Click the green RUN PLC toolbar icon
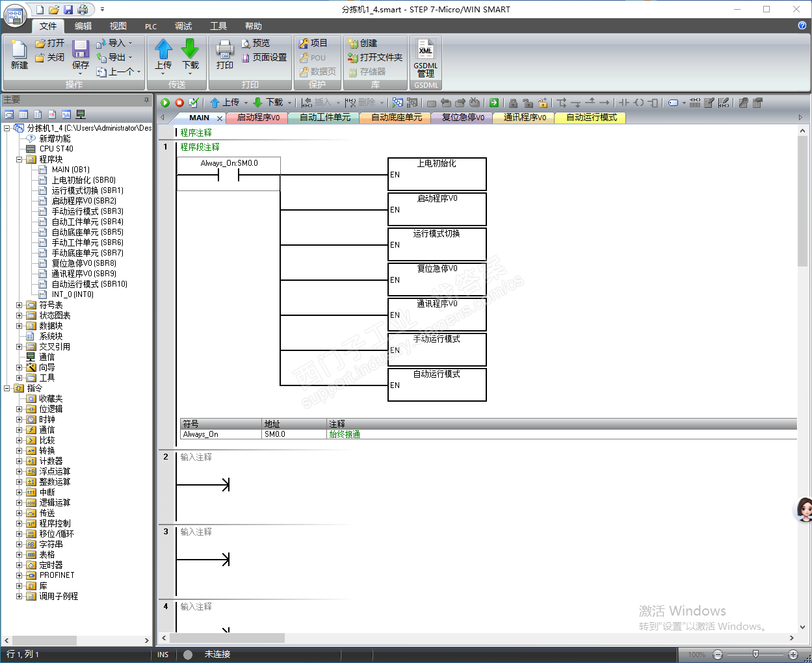The height and width of the screenshot is (663, 812). 165,103
